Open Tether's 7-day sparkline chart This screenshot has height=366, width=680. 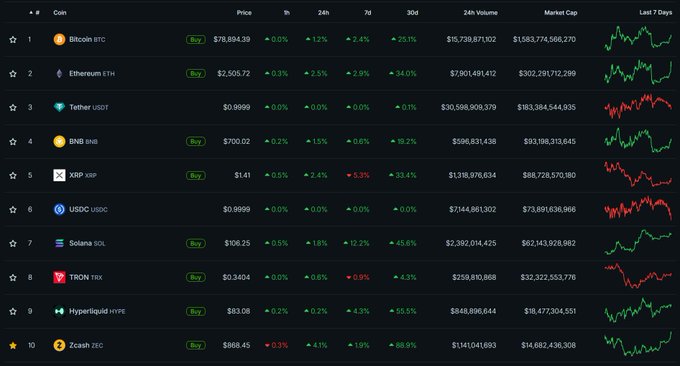[x=638, y=106]
